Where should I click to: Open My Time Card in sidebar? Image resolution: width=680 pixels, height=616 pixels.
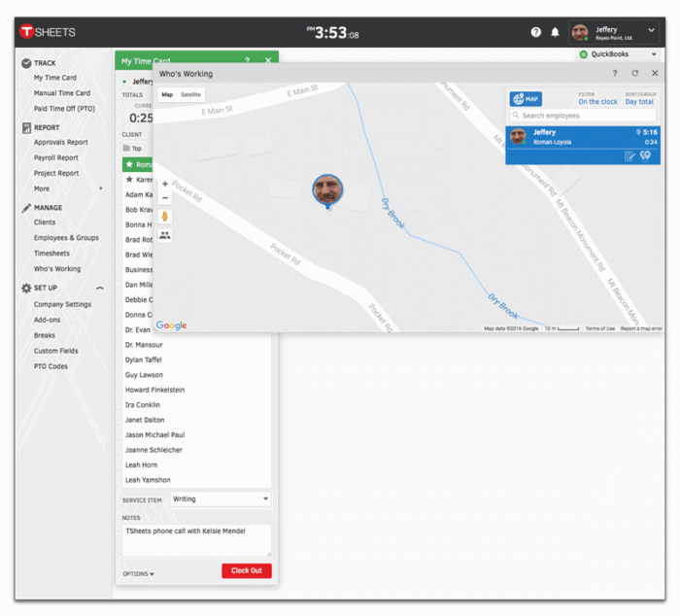(55, 78)
